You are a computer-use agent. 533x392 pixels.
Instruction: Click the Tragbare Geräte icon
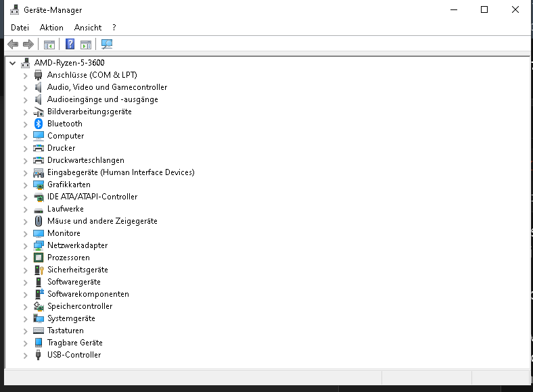tap(39, 343)
